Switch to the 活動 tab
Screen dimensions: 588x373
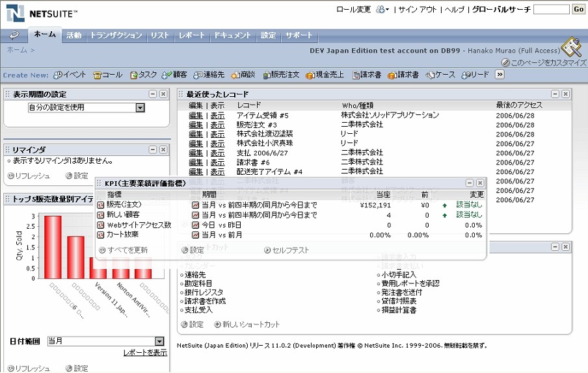pos(74,35)
